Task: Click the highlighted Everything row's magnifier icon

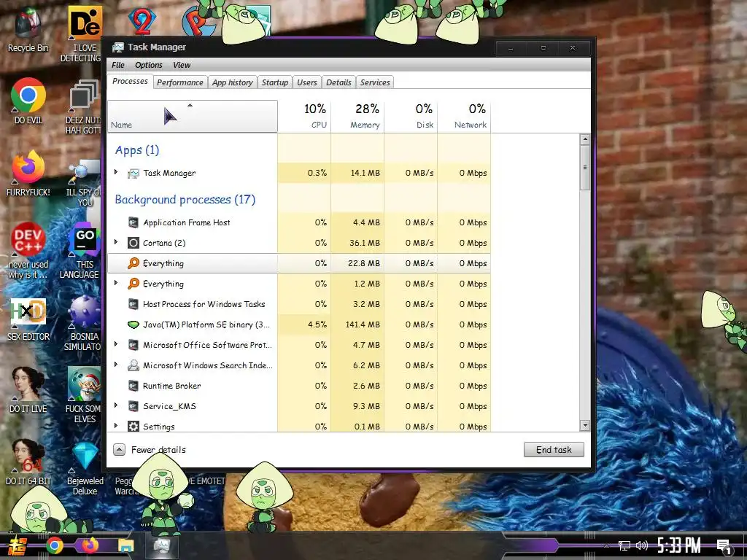Action: tap(133, 262)
